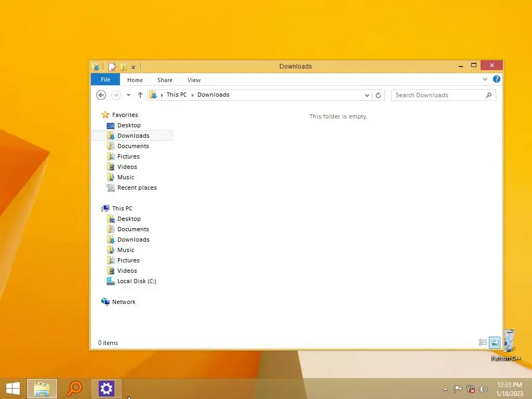Select This PC in the navigation pane

[x=122, y=208]
